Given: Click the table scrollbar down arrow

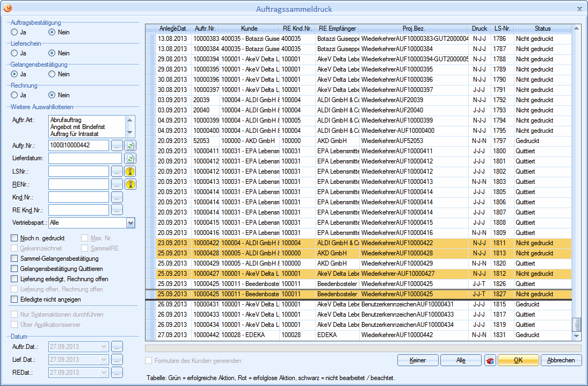Looking at the screenshot, I should pyautogui.click(x=576, y=336).
